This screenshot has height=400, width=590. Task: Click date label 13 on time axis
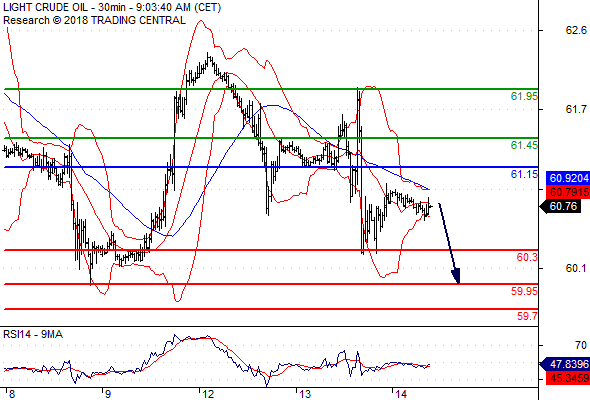pos(305,394)
